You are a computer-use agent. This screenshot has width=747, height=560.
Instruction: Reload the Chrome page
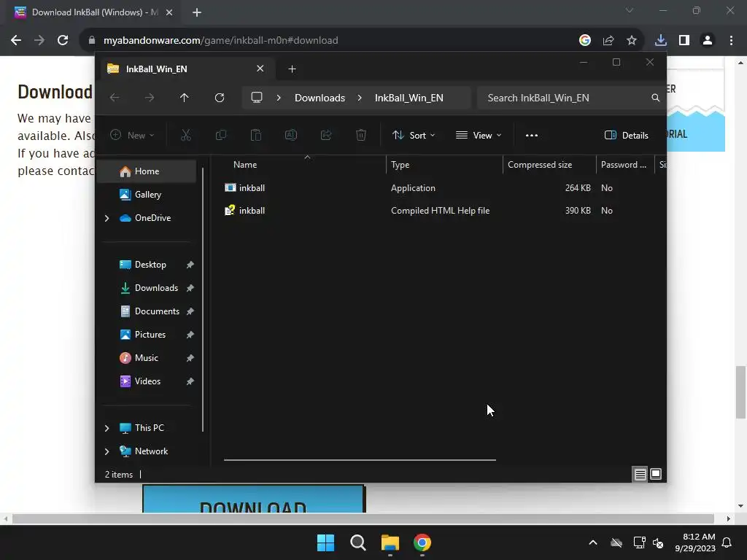point(63,41)
